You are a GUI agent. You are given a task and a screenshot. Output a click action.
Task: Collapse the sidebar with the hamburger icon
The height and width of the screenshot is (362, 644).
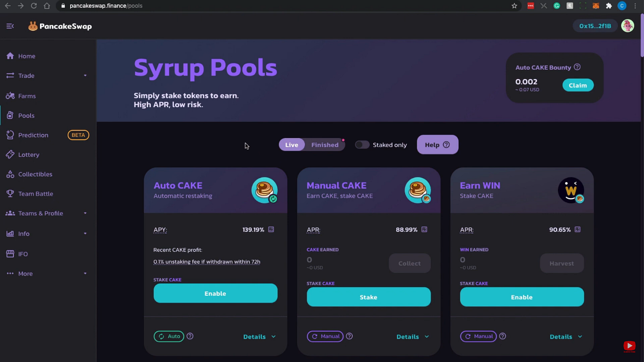click(x=10, y=26)
